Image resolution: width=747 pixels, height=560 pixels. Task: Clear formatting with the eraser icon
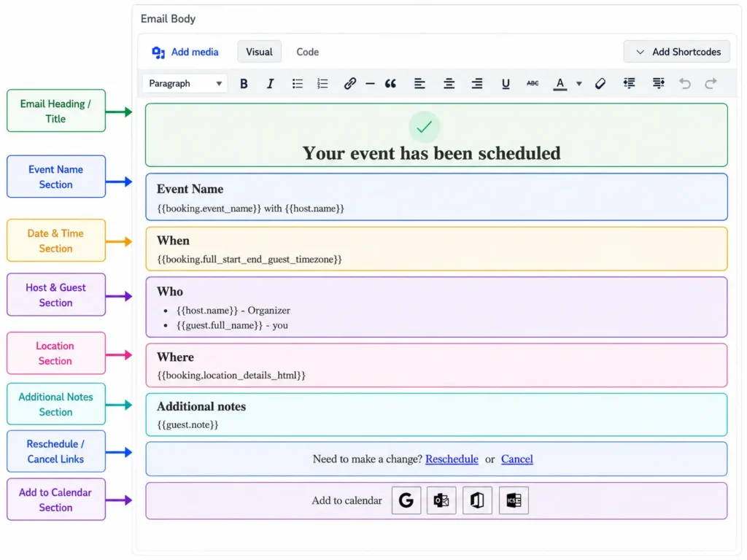(600, 84)
